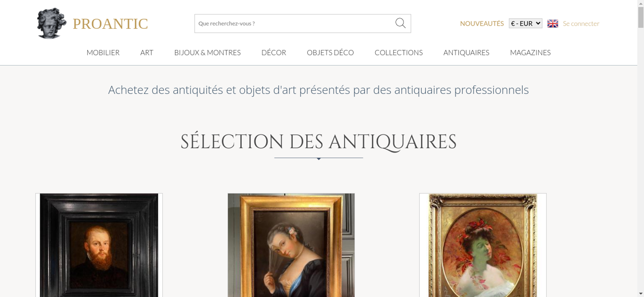
Task: Choose OBJETS DÉCO from the navigation bar
Action: point(330,52)
